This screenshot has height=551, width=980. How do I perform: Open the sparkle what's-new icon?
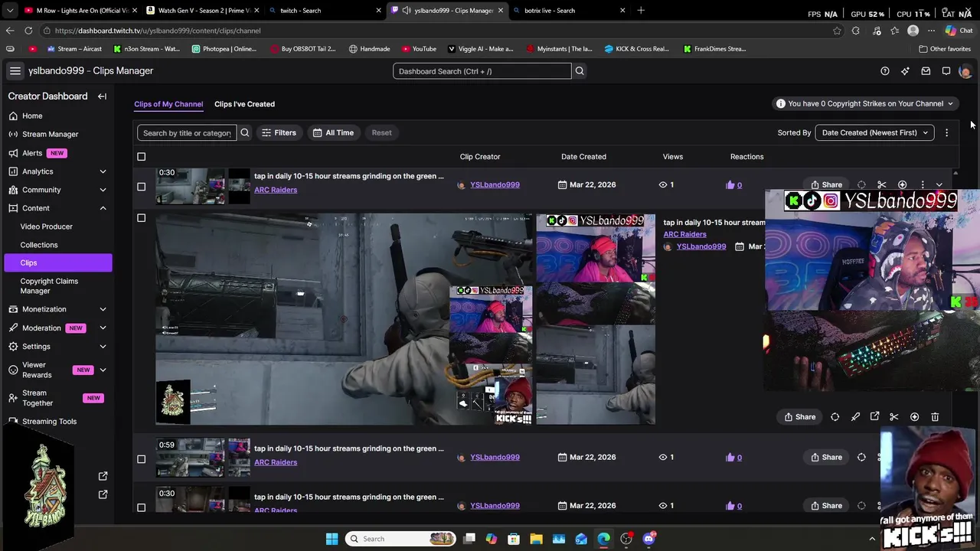(905, 71)
